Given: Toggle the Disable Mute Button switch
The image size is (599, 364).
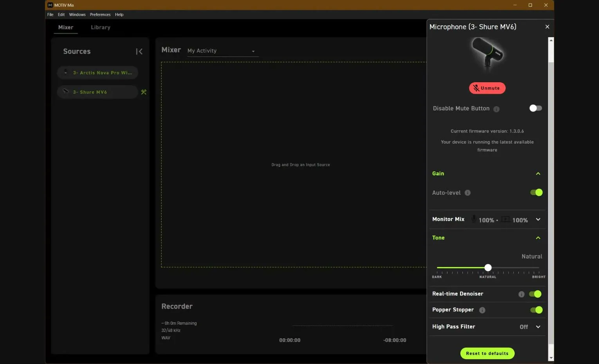Looking at the screenshot, I should point(536,108).
